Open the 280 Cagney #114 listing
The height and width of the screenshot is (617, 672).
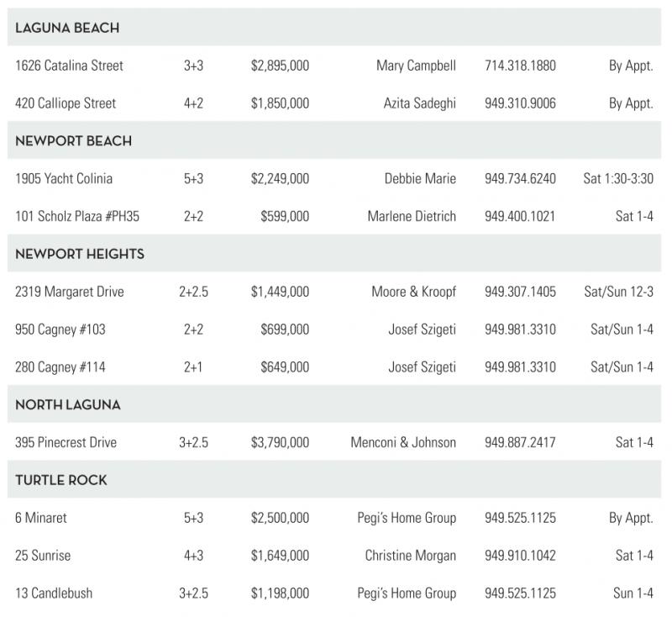60,367
